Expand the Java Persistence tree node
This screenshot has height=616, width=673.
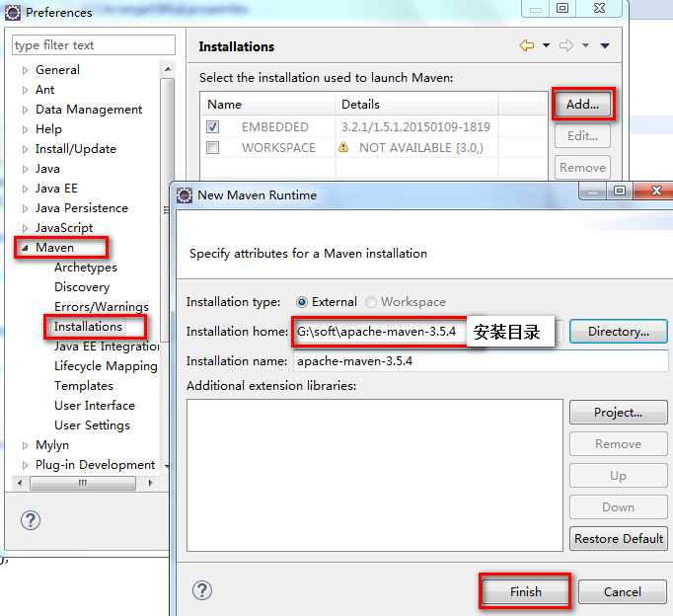pos(25,208)
